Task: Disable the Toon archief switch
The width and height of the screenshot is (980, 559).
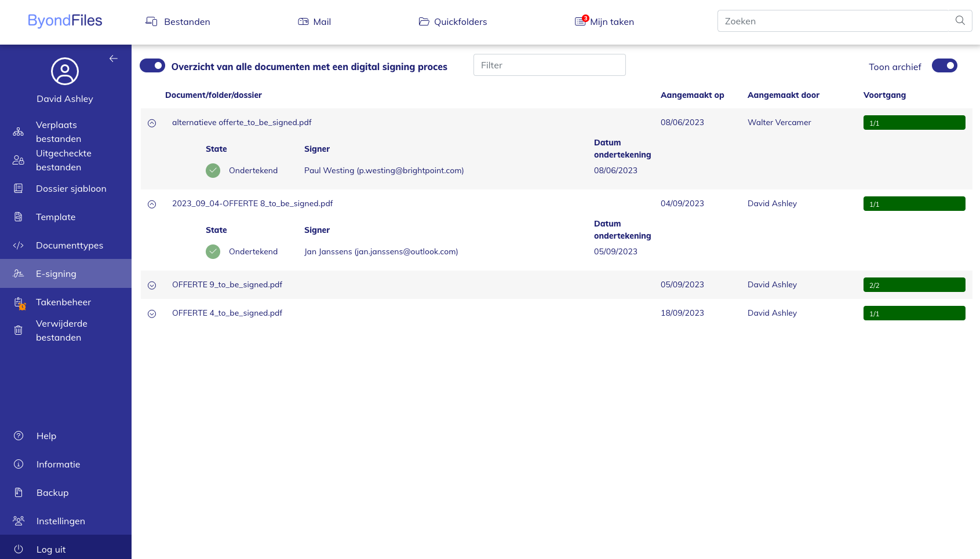Action: pyautogui.click(x=944, y=66)
